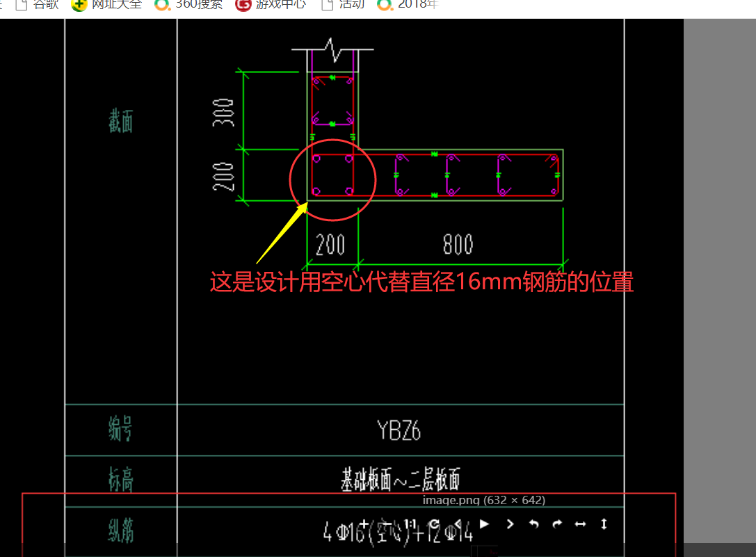Open the 谷歌 bookmark
Viewport: 756px width, 557px height.
37,5
